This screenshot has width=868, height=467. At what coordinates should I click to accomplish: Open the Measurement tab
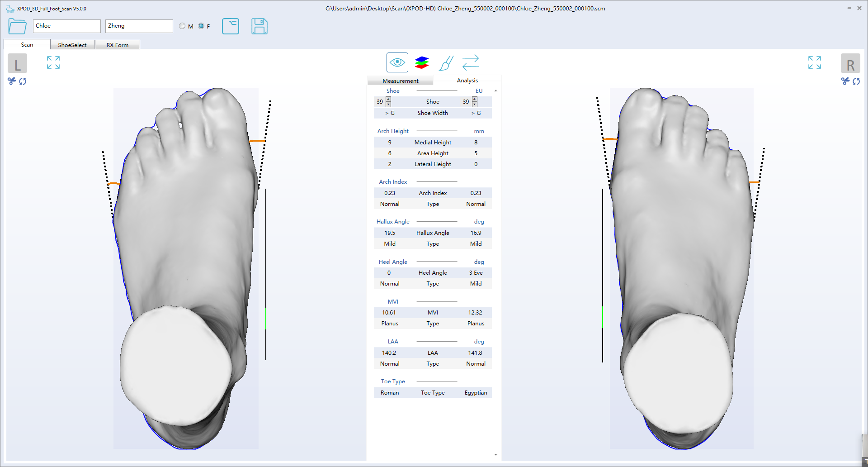point(400,80)
